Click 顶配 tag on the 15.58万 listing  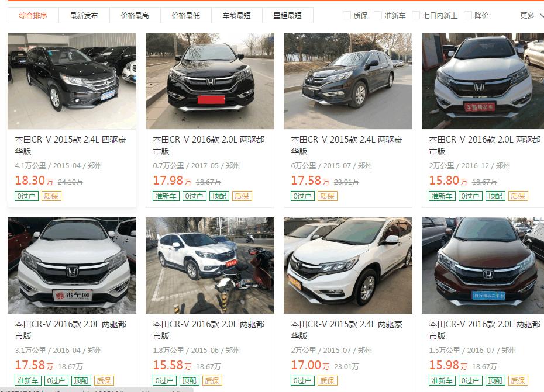[x=189, y=380]
